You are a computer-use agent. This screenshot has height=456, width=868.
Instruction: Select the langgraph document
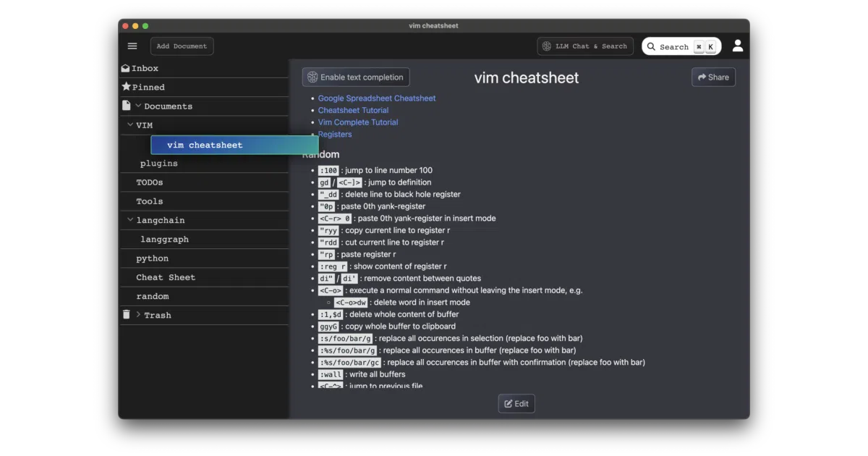[x=164, y=240]
